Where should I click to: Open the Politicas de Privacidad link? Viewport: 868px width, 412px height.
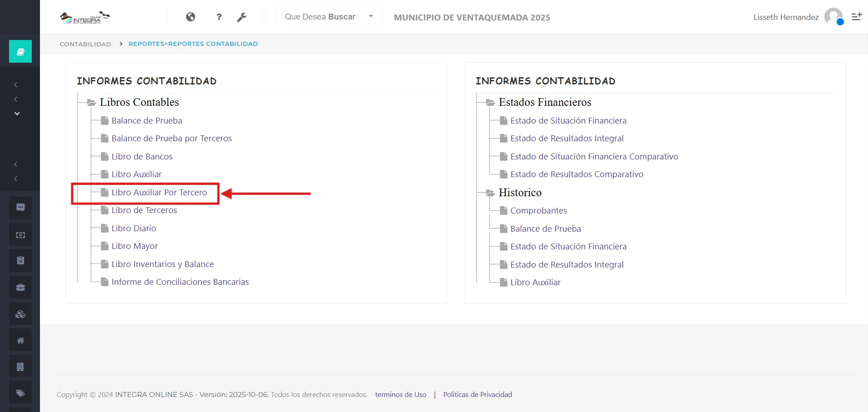pyautogui.click(x=477, y=395)
